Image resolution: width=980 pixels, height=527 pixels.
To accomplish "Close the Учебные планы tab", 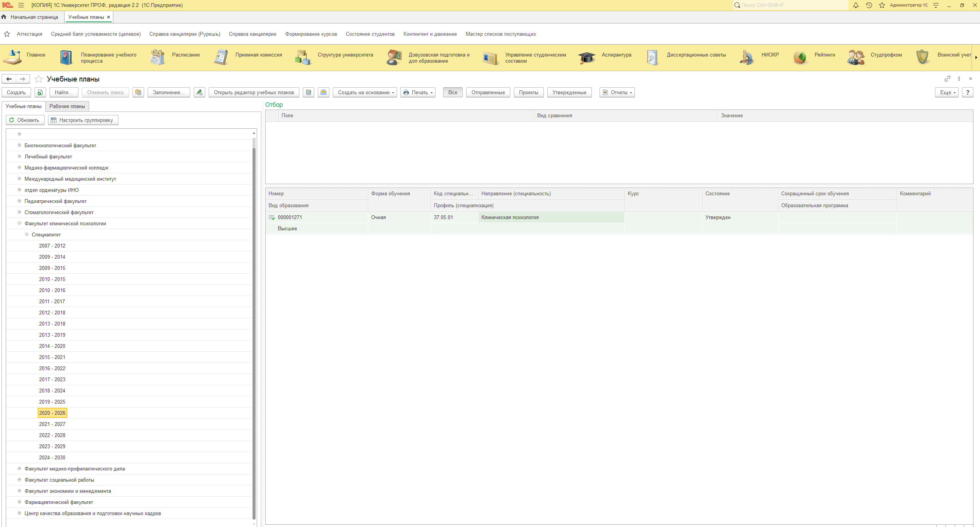I will click(109, 17).
